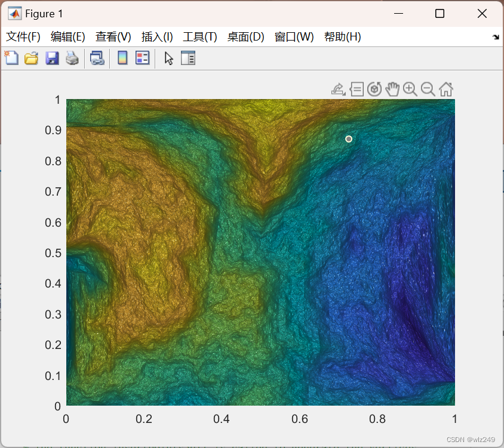The width and height of the screenshot is (504, 448).
Task: Select the Zoom Out magnifier
Action: tap(428, 89)
